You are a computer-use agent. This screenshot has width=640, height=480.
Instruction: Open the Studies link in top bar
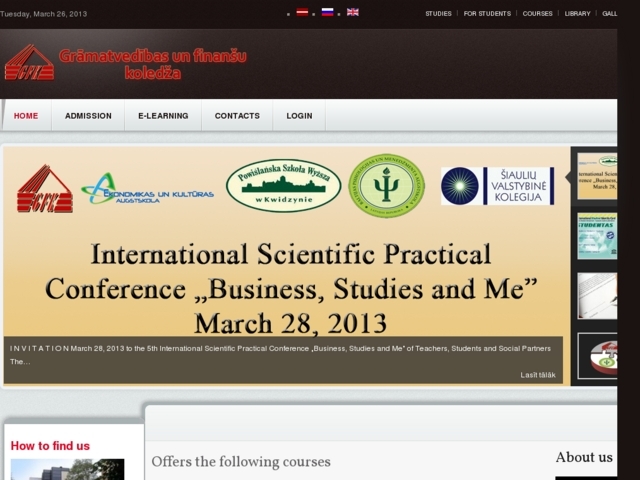click(x=438, y=14)
